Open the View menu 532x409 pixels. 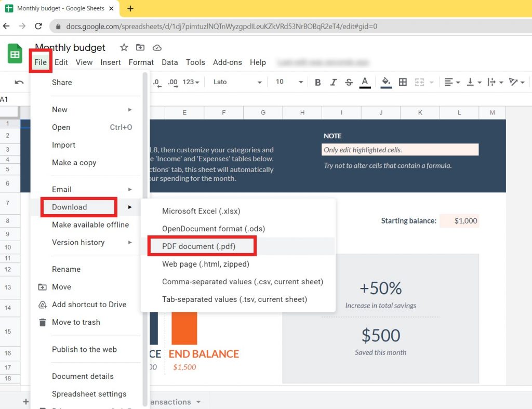click(84, 62)
